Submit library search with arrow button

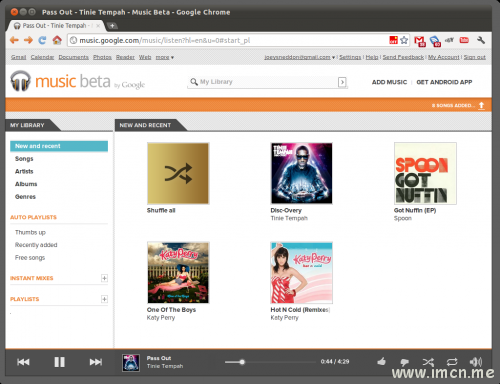coord(342,82)
